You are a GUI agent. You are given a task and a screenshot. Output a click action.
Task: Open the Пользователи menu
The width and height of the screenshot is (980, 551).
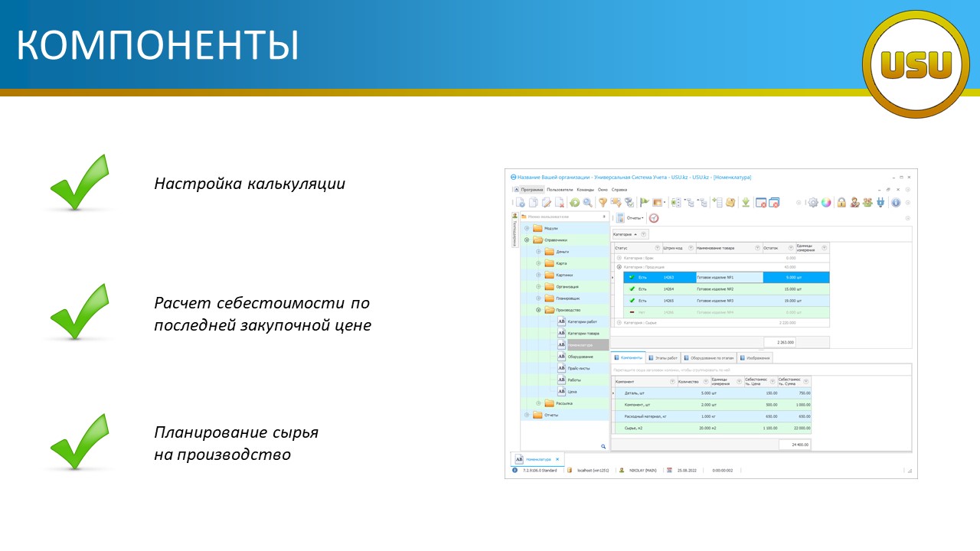click(x=560, y=189)
